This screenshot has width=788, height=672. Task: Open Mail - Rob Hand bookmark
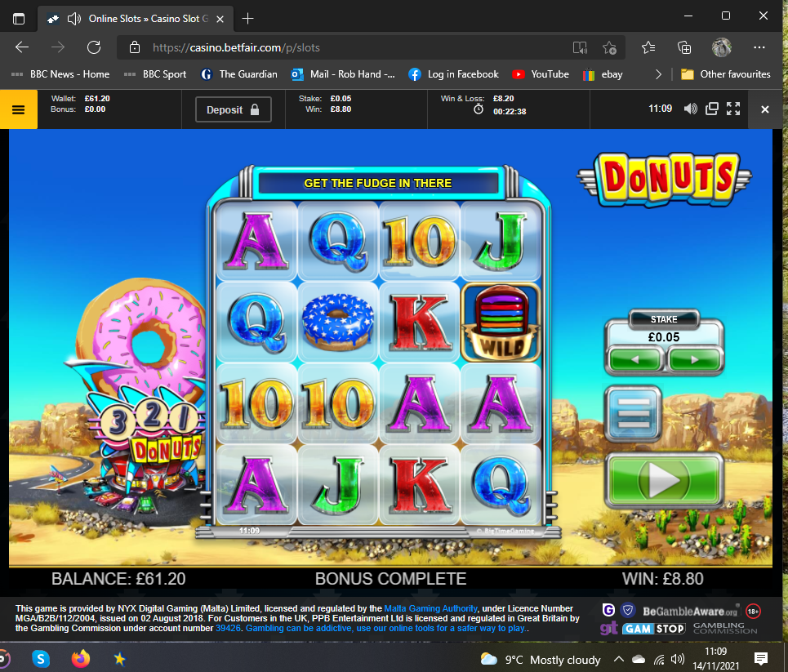pyautogui.click(x=343, y=74)
